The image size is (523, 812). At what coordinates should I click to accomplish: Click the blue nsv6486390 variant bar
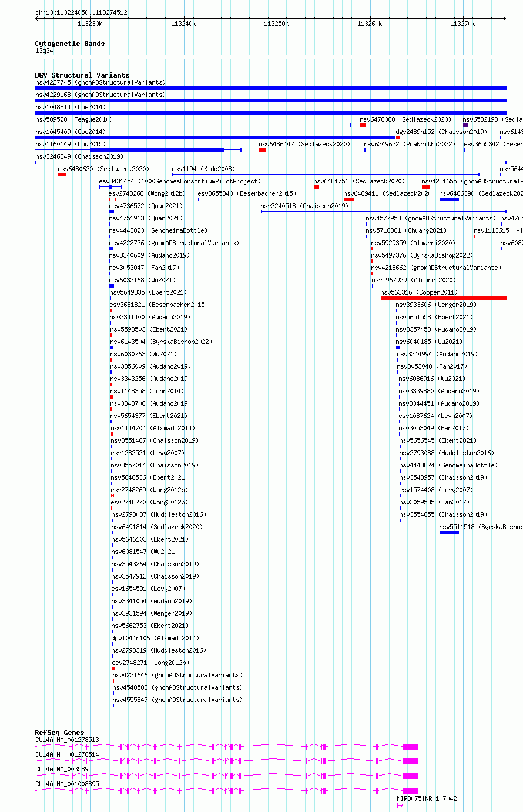click(449, 199)
